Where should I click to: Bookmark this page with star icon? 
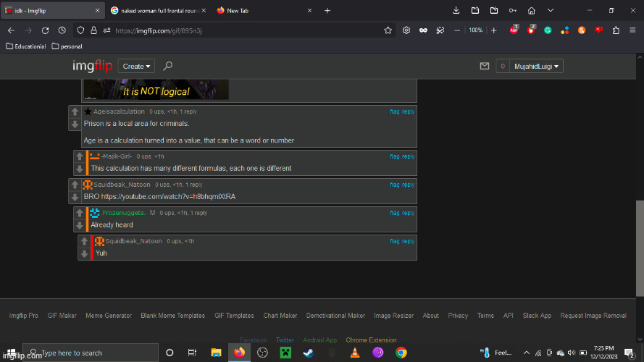tap(388, 30)
